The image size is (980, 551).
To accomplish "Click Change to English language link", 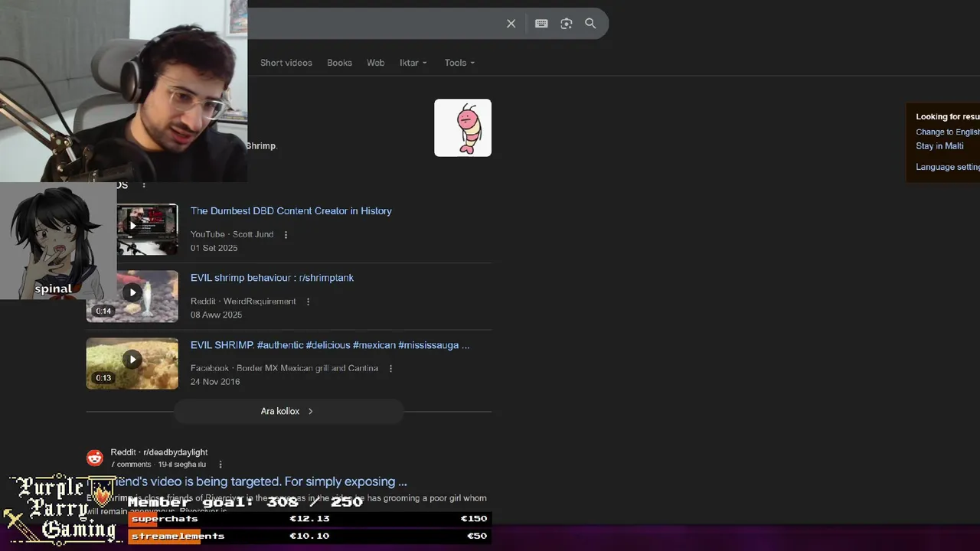I will (x=948, y=132).
